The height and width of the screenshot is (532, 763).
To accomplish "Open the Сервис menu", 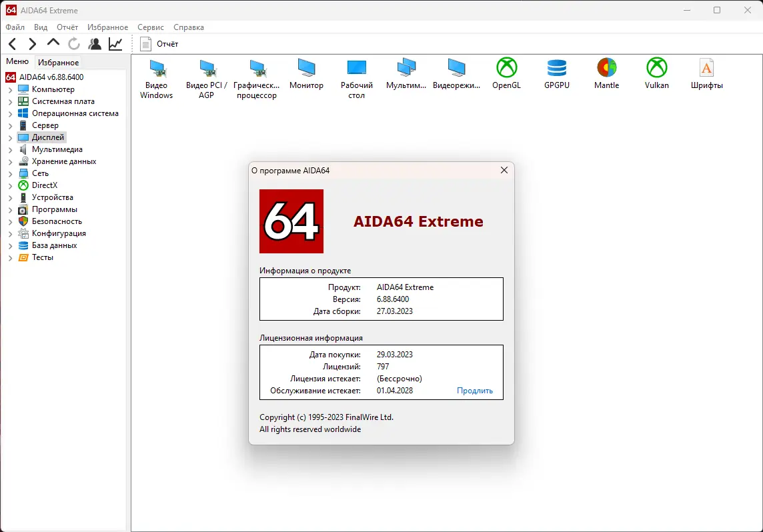I will (150, 27).
